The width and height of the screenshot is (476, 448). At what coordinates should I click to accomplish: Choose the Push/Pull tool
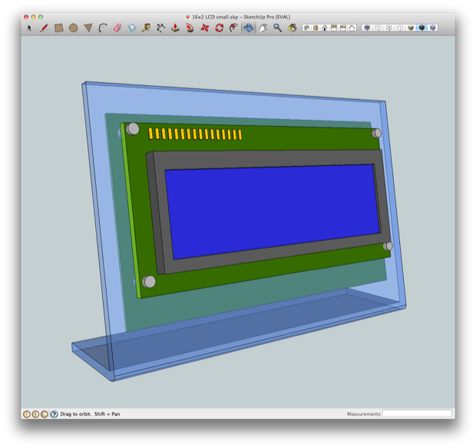(x=175, y=28)
